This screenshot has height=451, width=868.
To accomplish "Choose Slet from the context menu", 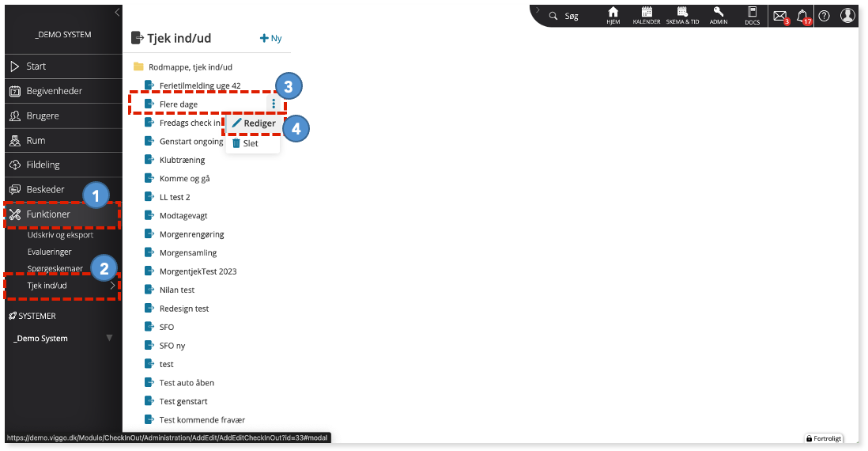I will [x=245, y=143].
